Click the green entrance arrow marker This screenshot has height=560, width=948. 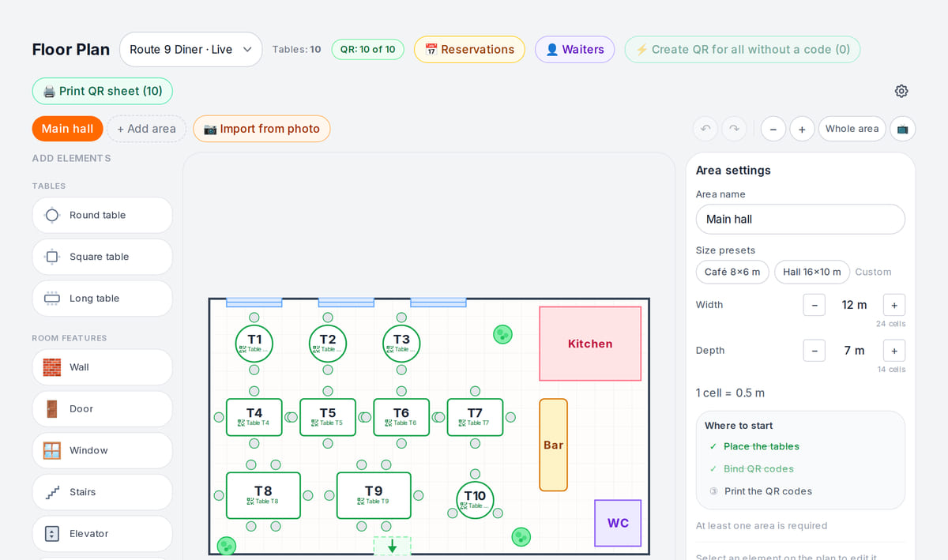[392, 546]
